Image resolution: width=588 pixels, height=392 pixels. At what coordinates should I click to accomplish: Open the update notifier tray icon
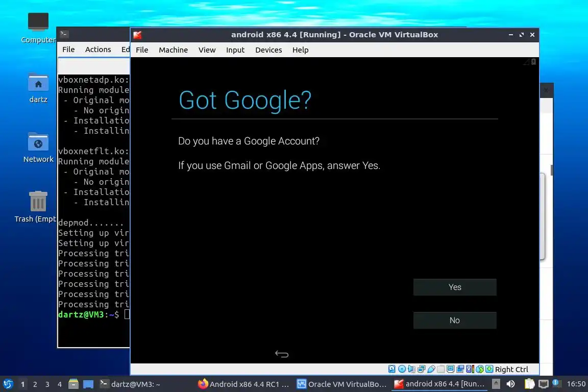coord(556,383)
